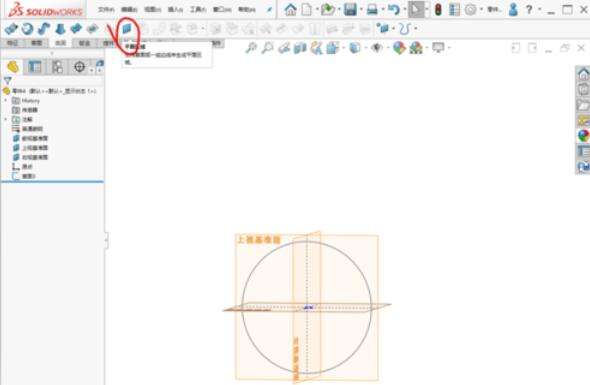
Task: Expand the New document dropdown arrow
Action: click(317, 9)
